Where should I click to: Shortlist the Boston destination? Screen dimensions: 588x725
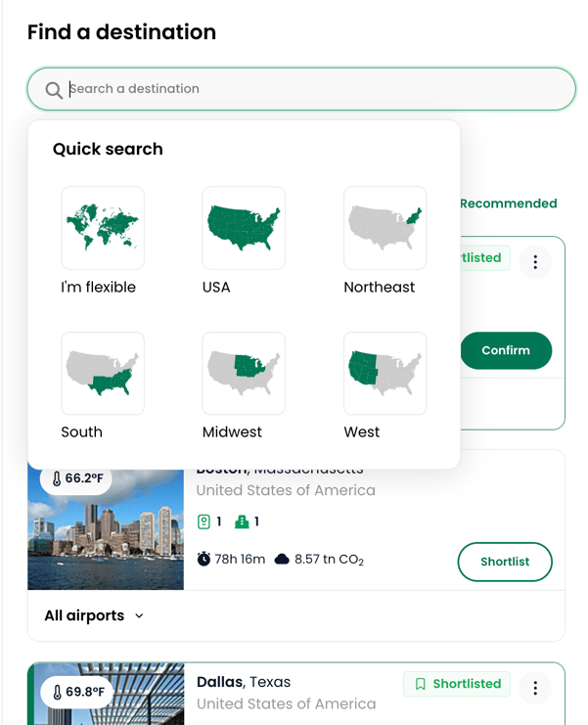tap(505, 562)
